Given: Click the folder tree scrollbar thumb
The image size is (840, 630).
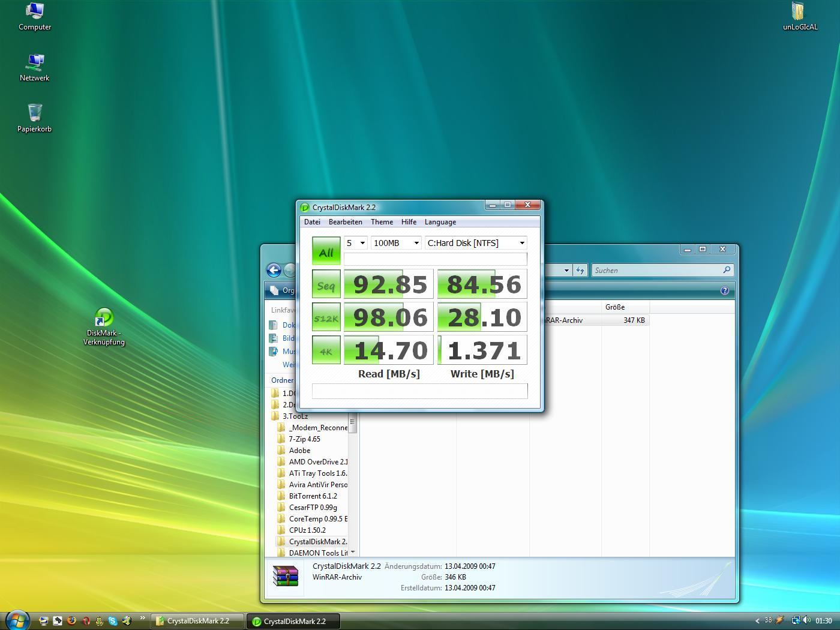Looking at the screenshot, I should point(352,422).
